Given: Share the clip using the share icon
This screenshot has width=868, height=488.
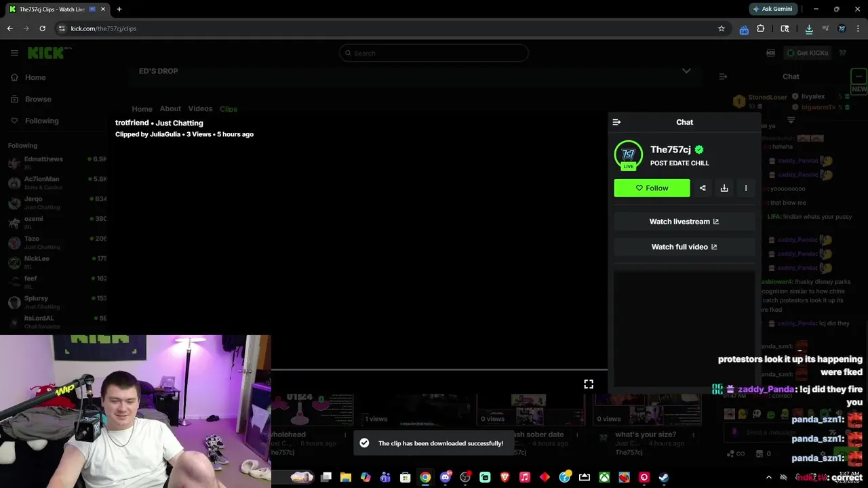Looking at the screenshot, I should (x=703, y=188).
